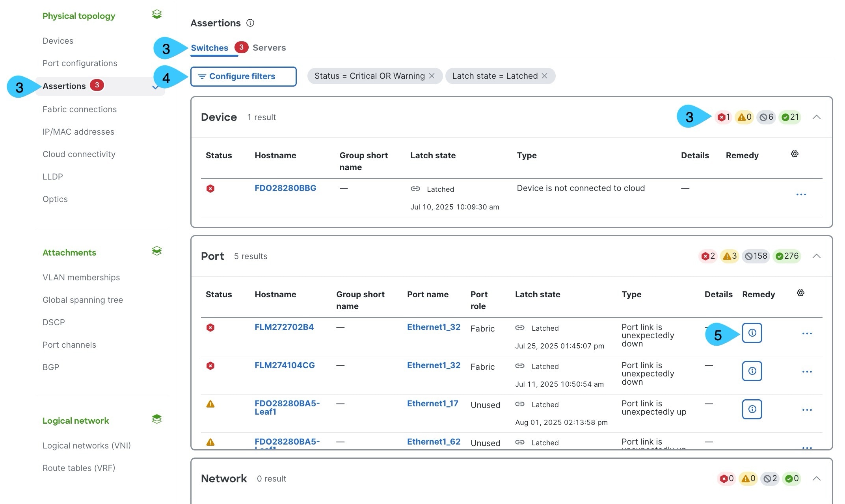This screenshot has width=845, height=504.
Task: Open more actions for FDO28280BBG device row
Action: 801,195
